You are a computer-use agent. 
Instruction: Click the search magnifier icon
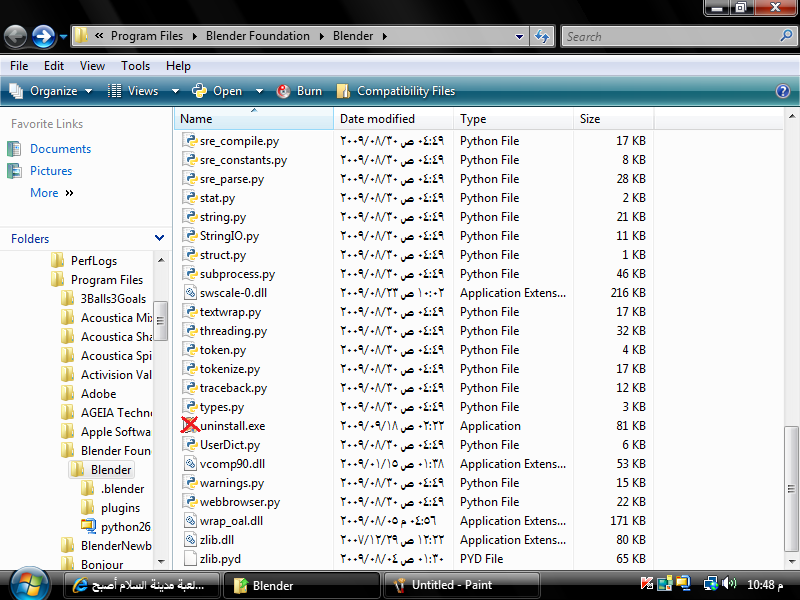(x=786, y=36)
